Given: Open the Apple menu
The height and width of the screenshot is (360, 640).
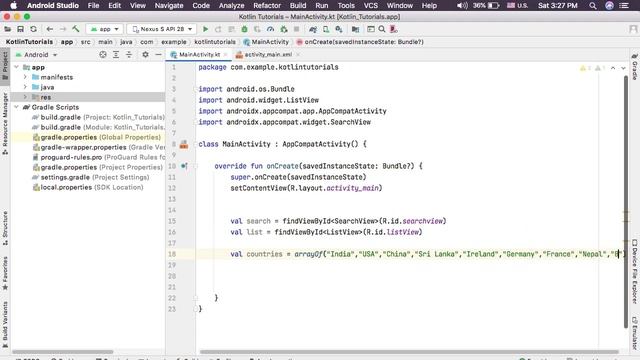Looking at the screenshot, I should (x=13, y=6).
